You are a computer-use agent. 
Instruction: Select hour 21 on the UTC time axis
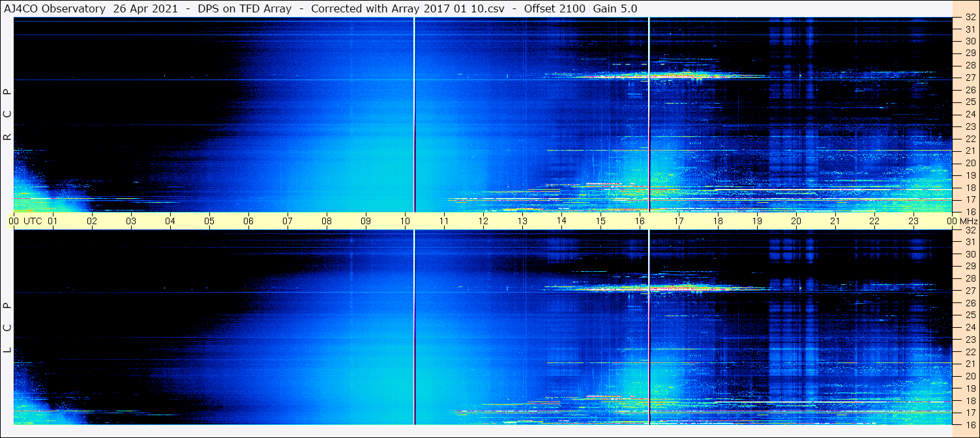835,221
